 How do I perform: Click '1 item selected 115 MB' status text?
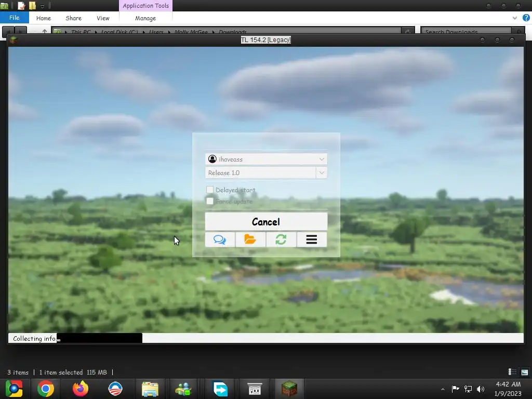[x=73, y=372]
